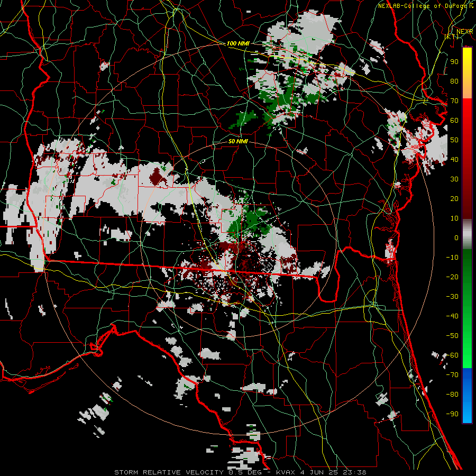Viewport: 476px width, 476px height.
Task: Click the 80 value on the velocity scale
Action: [454, 81]
